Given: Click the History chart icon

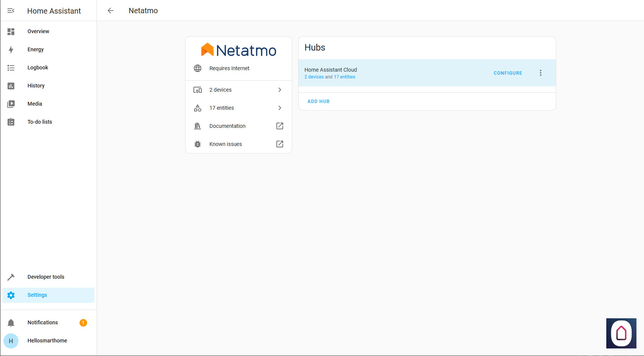Looking at the screenshot, I should point(11,86).
